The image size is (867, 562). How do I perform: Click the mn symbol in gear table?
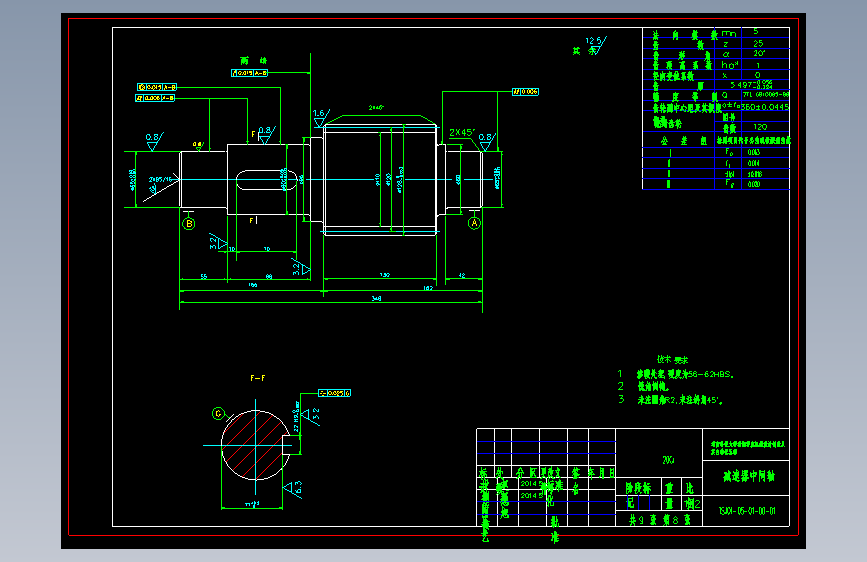[x=729, y=34]
